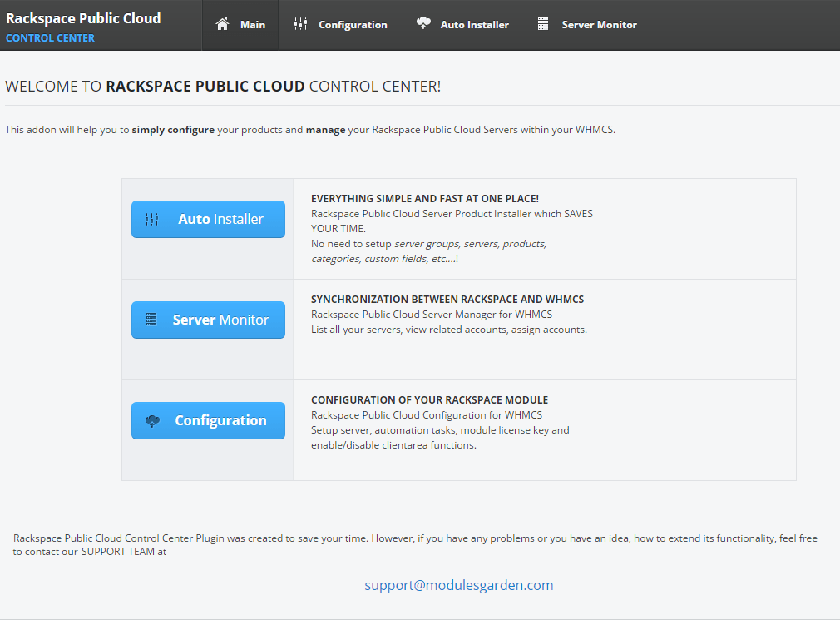Launch the blue Auto Installer button
840x620 pixels.
click(x=209, y=219)
